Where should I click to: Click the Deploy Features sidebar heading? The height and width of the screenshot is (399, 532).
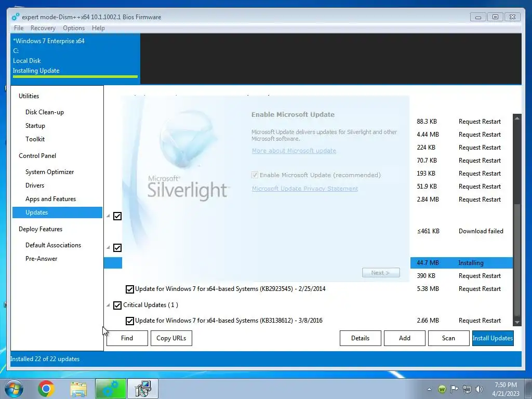(41, 229)
